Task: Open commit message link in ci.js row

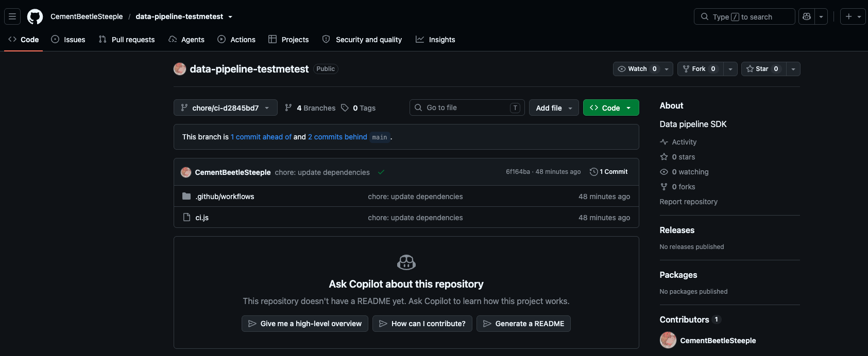Action: pyautogui.click(x=415, y=218)
